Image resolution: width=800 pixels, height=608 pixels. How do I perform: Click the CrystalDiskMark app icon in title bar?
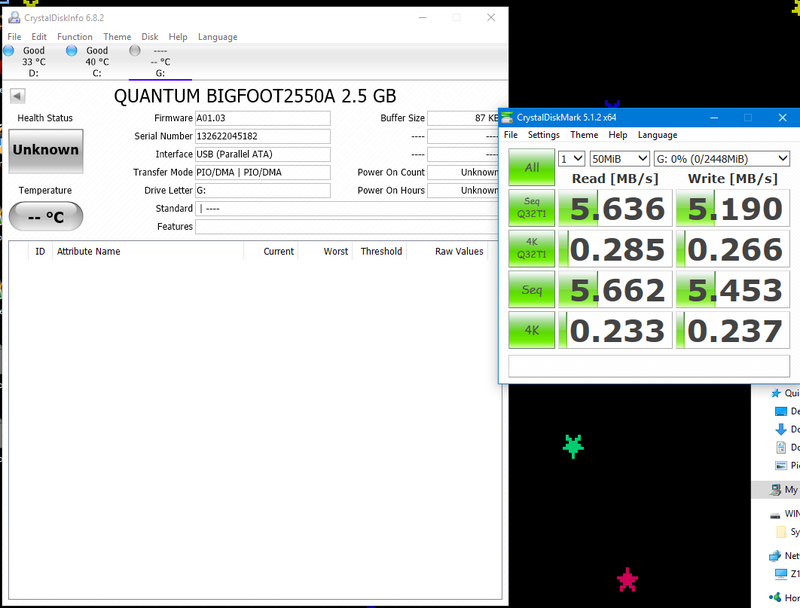tap(507, 118)
